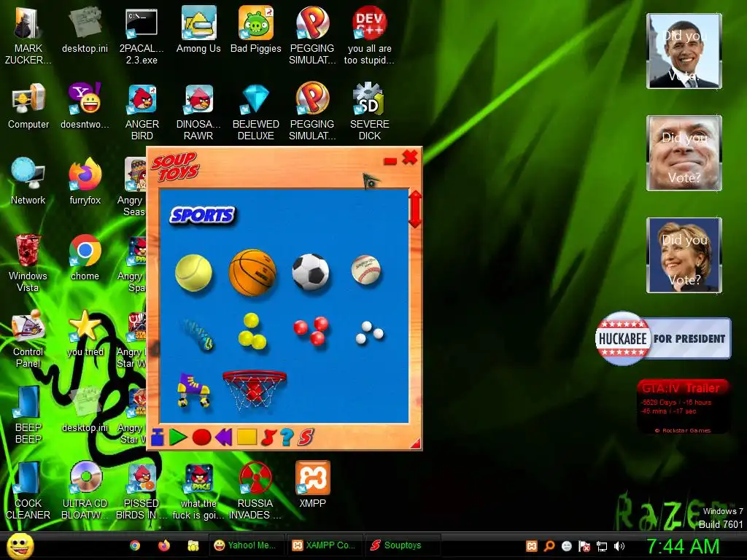
Task: Choose the tube of tennis balls
Action: coord(198,334)
